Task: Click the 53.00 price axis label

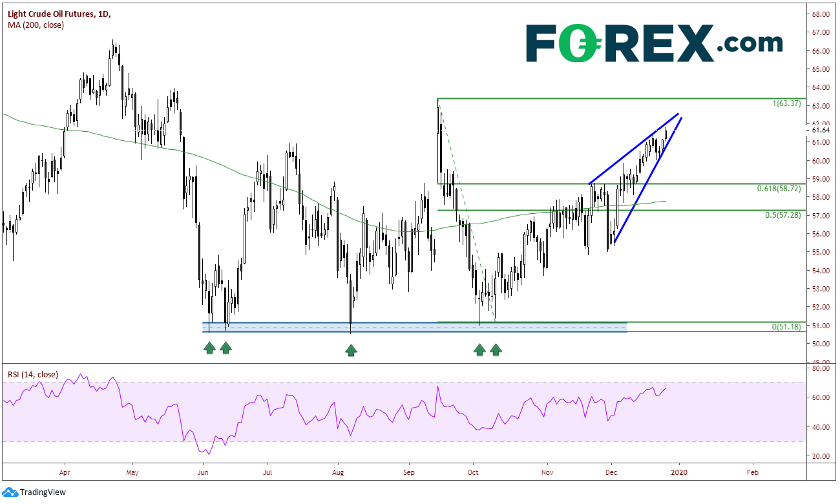Action: (821, 289)
